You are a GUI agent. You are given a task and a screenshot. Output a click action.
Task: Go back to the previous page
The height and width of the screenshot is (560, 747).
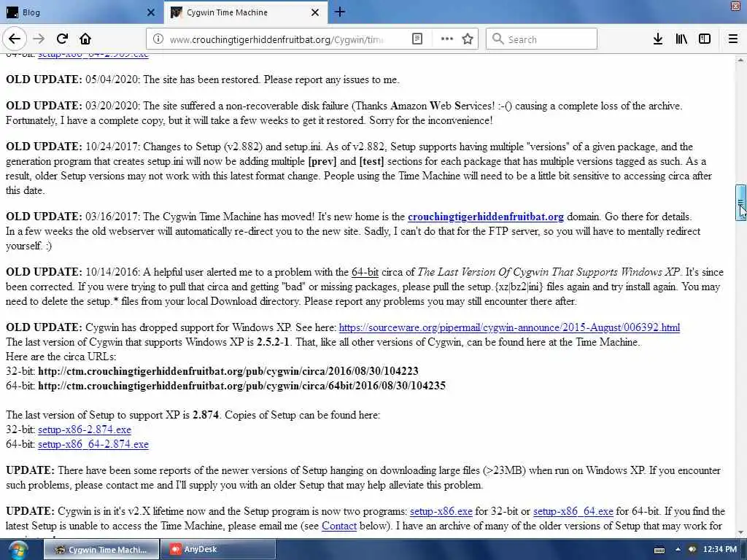click(15, 39)
